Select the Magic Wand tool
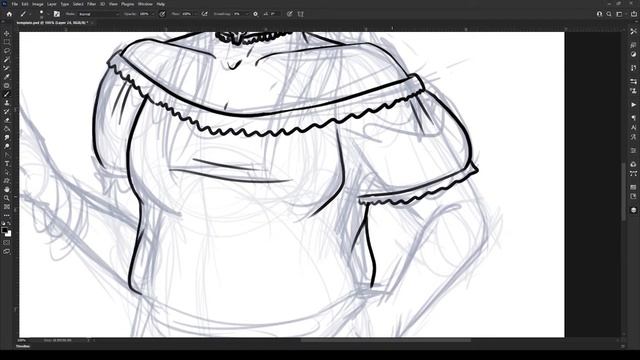Viewport: 640px width, 360px height. [x=7, y=60]
